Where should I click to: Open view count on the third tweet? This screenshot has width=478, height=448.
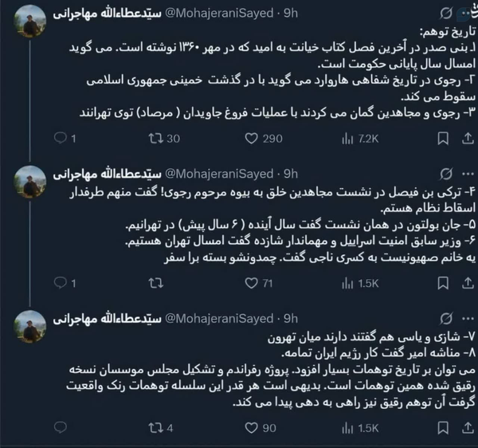(x=347, y=428)
